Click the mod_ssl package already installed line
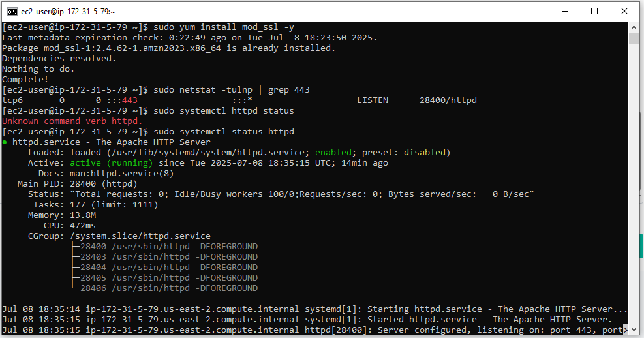 point(169,48)
